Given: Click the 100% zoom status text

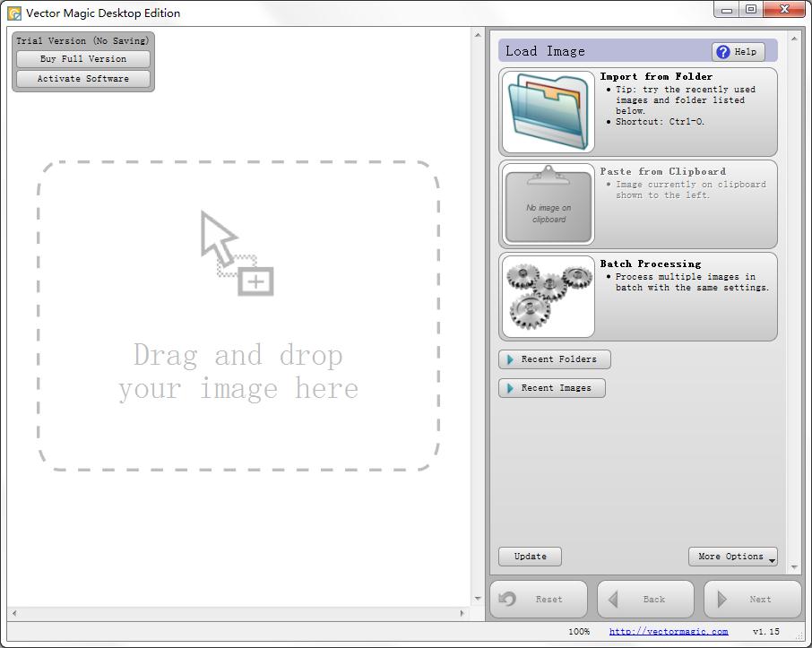Looking at the screenshot, I should 579,632.
